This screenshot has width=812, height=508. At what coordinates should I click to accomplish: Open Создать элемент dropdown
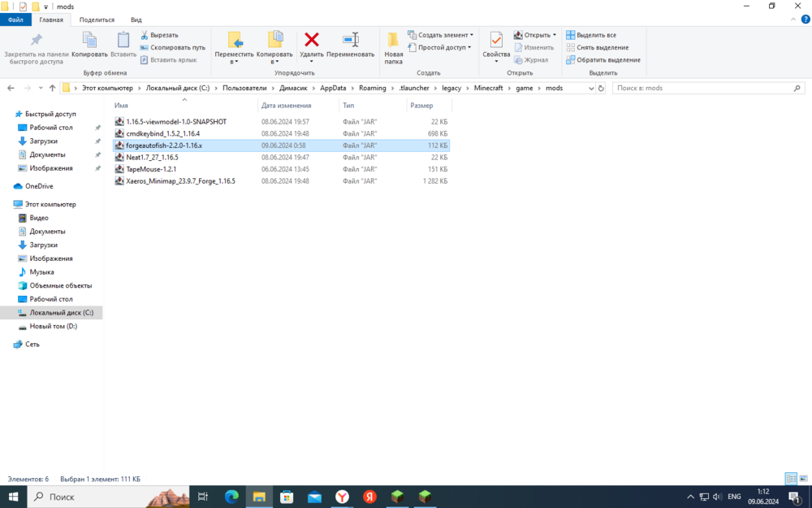click(x=440, y=35)
